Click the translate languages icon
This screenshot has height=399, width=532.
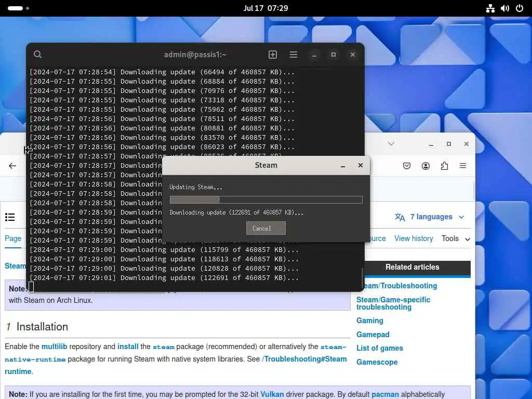coord(400,217)
